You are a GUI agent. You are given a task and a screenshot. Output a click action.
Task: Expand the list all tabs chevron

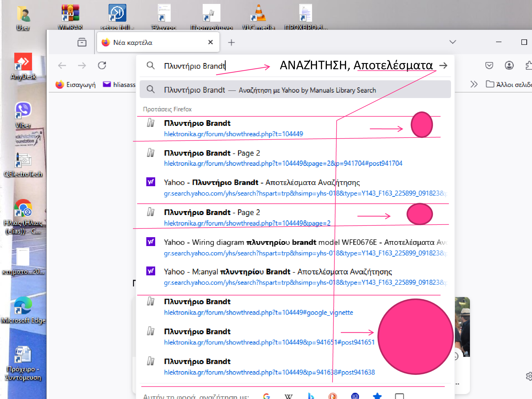453,42
